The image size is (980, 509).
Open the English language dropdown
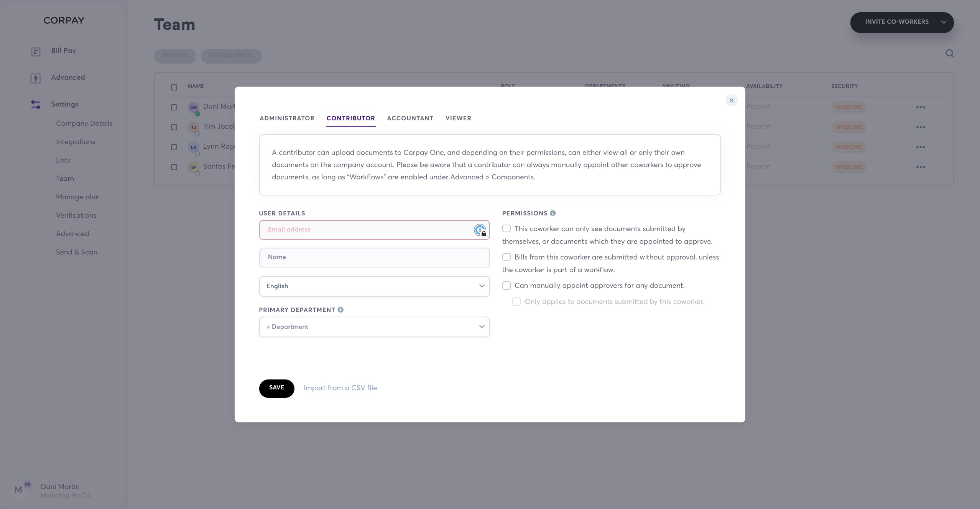point(374,286)
